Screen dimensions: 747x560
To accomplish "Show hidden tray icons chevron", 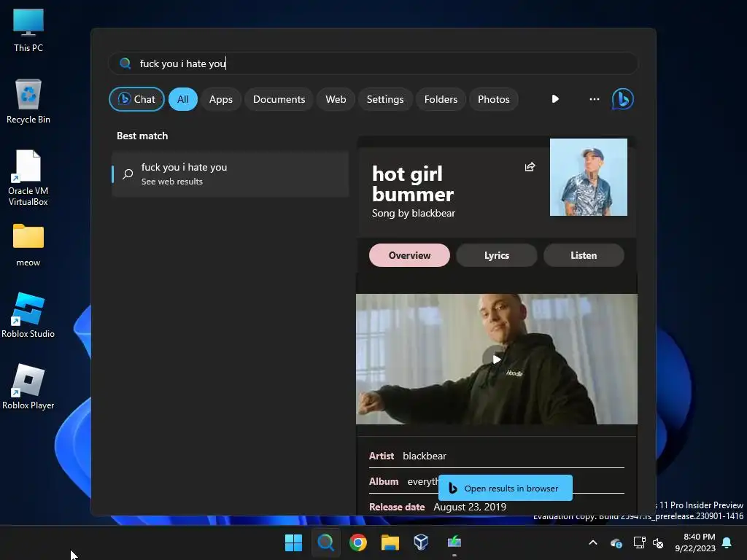I will coord(593,542).
